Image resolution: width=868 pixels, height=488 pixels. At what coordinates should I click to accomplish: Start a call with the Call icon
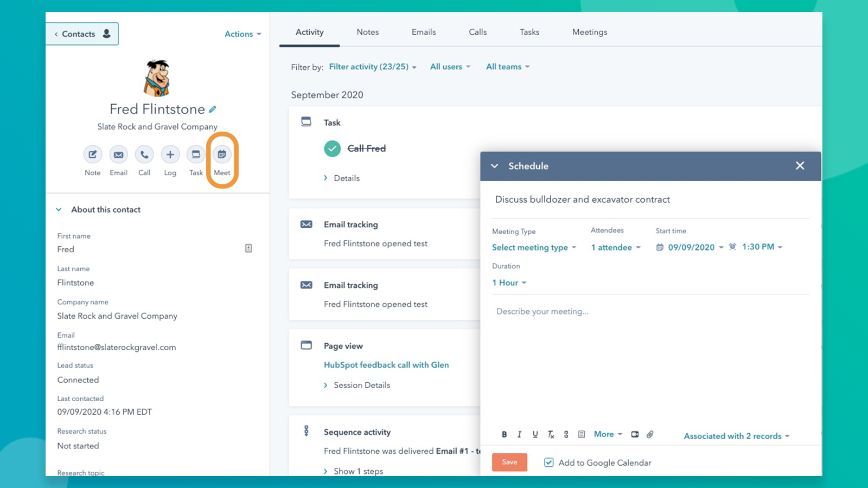[144, 155]
